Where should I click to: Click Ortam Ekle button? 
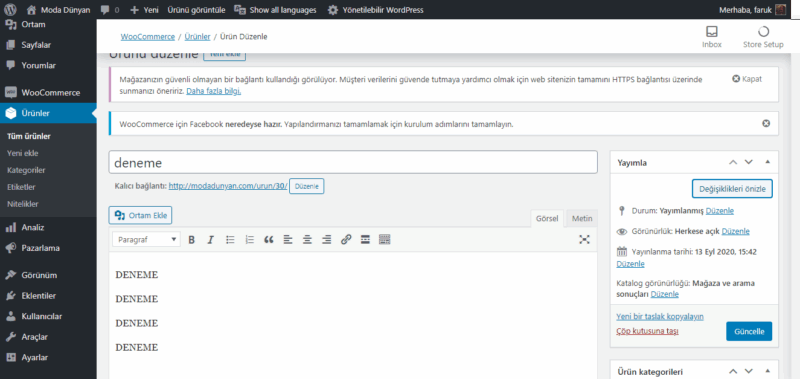tap(141, 215)
